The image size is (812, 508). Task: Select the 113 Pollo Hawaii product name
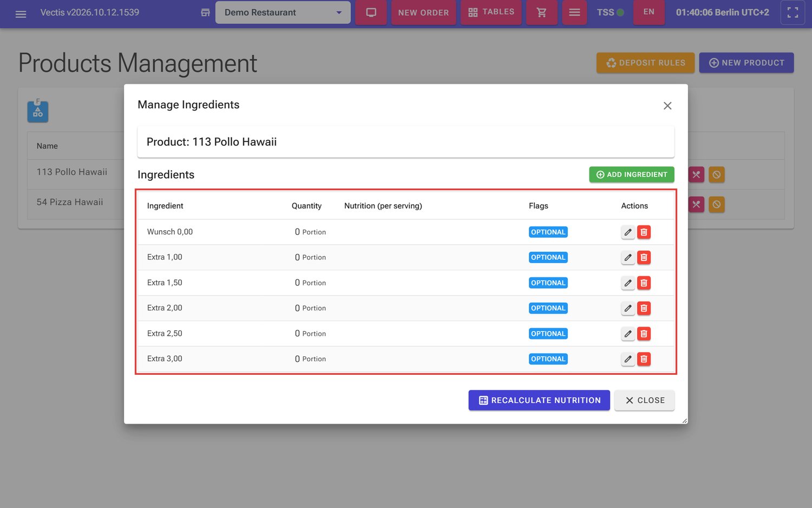pos(72,172)
